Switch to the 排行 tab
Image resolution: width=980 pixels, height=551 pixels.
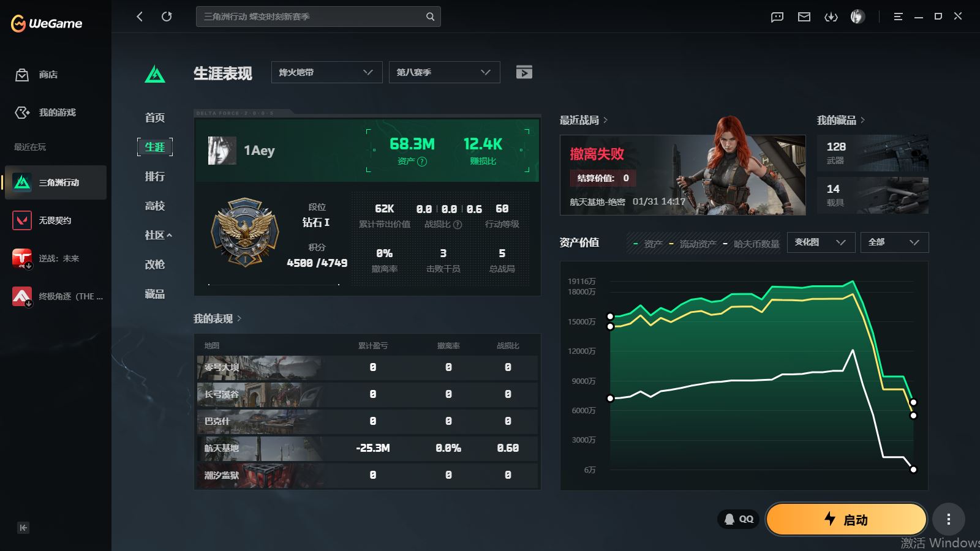[155, 176]
